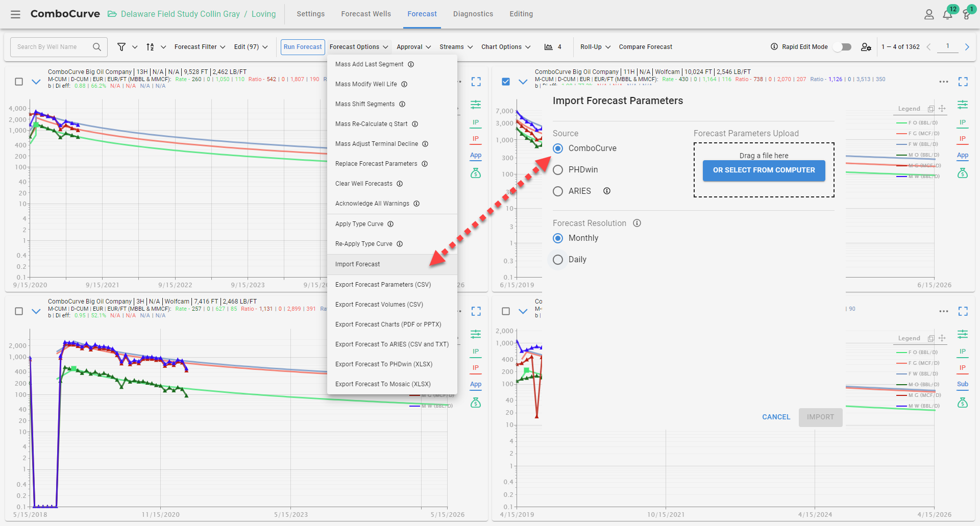Expand the 3H well header chevron
This screenshot has height=526, width=980.
(36, 311)
